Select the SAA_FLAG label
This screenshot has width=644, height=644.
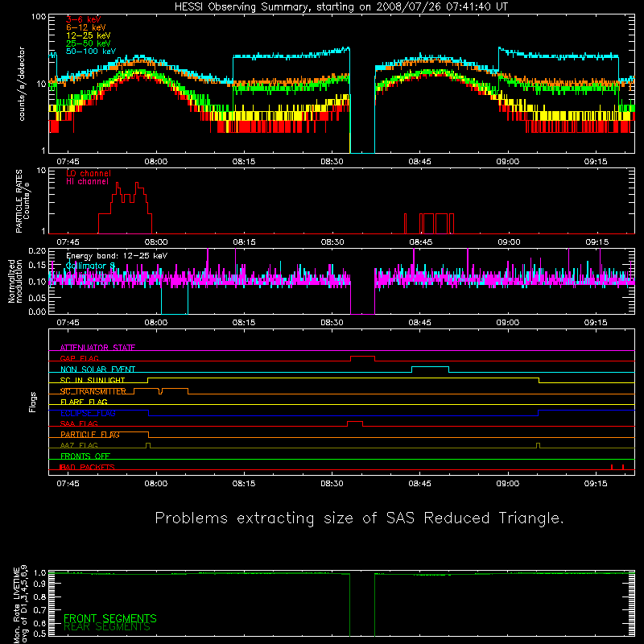pos(79,423)
